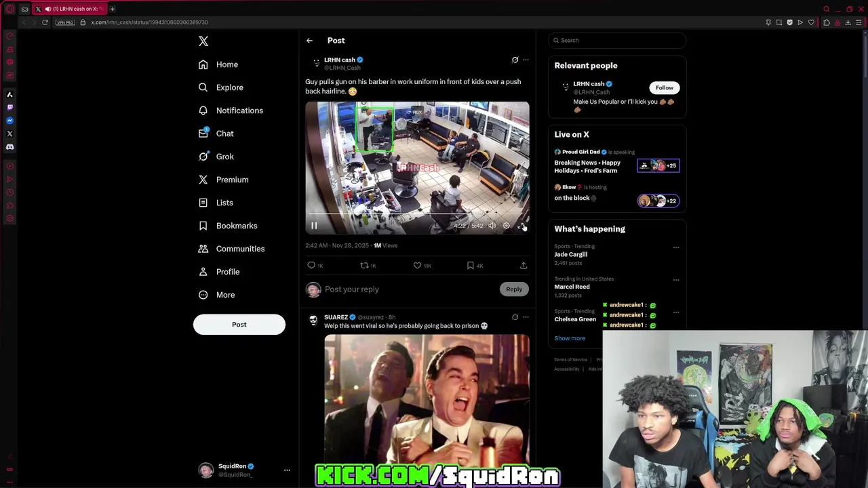Toggle the VPN PRO badge
Screen dimensions: 868x488
[65, 22]
